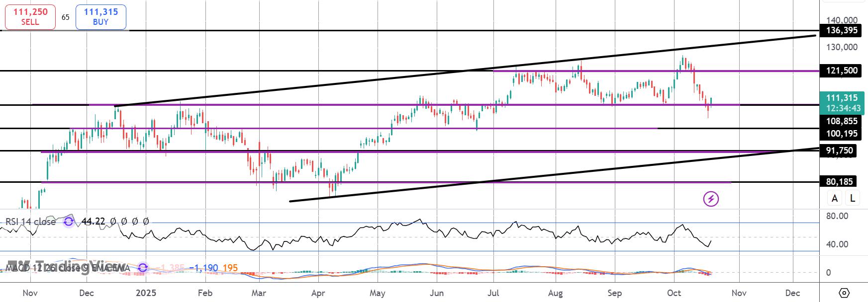
Task: Select the 80,185 horizontal line price label
Action: coord(839,182)
